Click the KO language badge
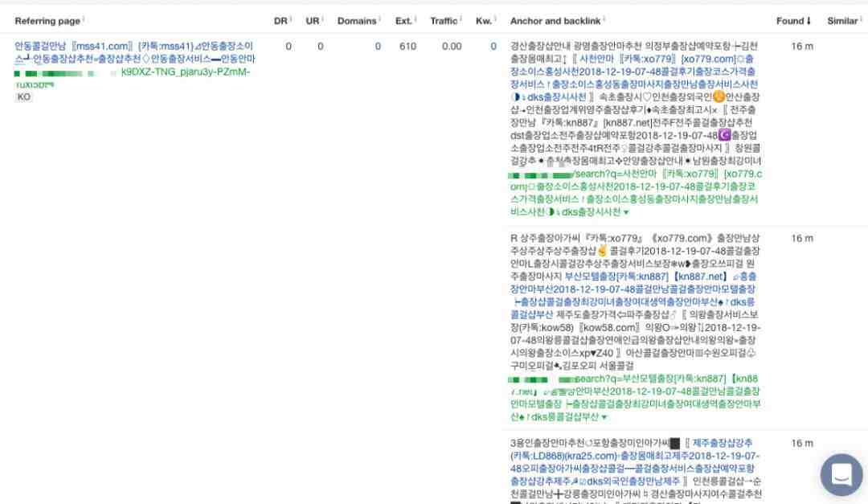This screenshot has height=504, width=868. point(24,97)
